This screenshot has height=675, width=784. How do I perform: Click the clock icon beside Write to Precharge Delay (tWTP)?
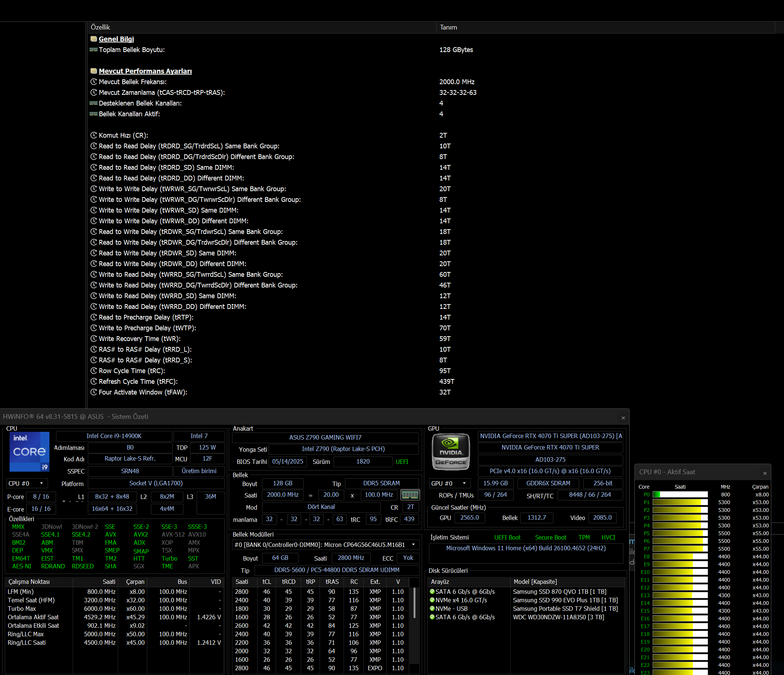point(94,328)
